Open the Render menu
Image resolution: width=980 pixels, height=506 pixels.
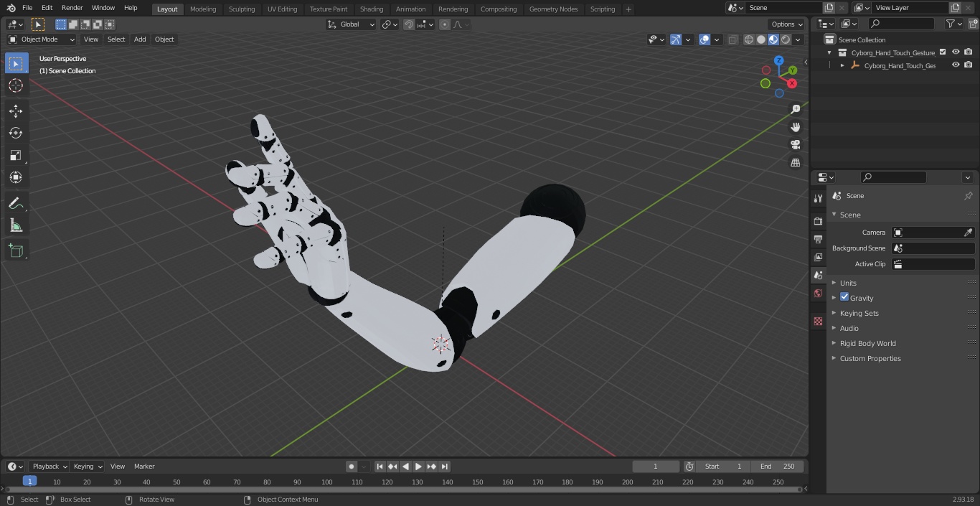pos(72,8)
